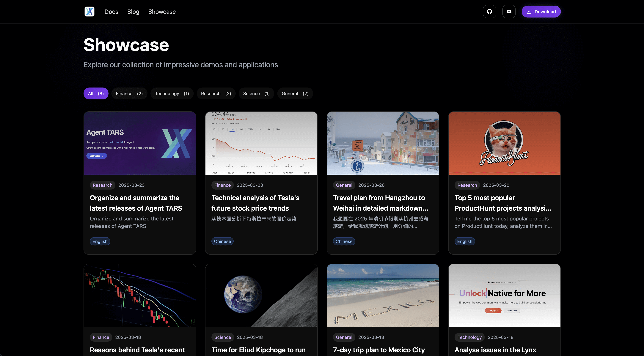
Task: Open the ProductHunt cat logo thumbnail
Action: pyautogui.click(x=504, y=143)
